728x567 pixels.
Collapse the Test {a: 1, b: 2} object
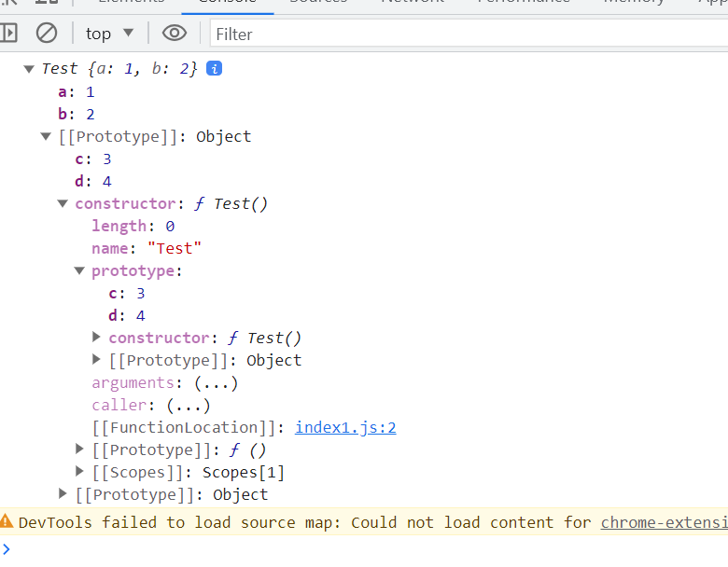tap(29, 69)
